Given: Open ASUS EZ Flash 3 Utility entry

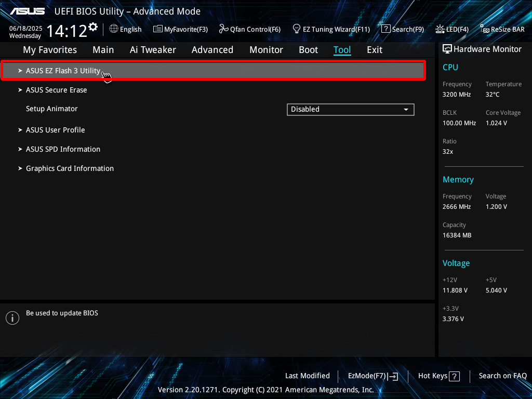Looking at the screenshot, I should coord(213,71).
